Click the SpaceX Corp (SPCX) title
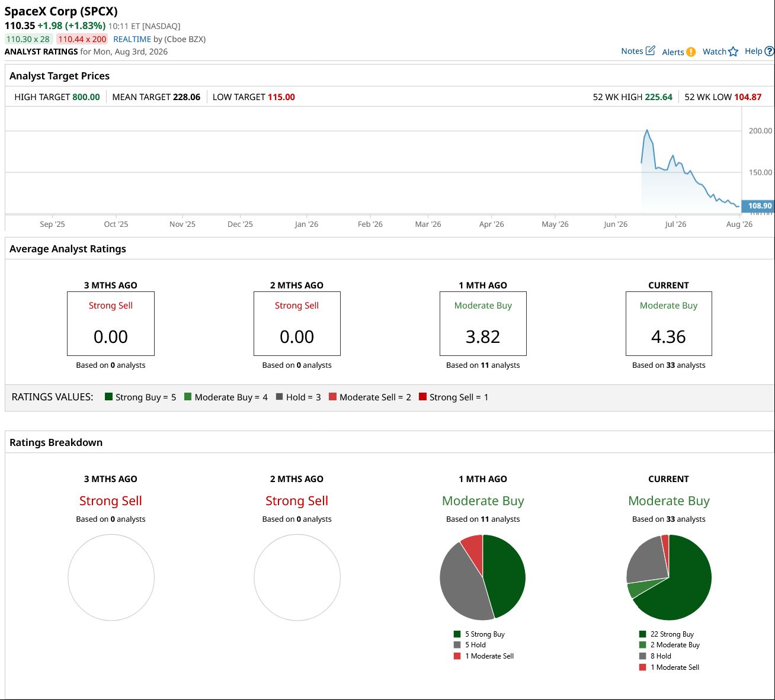The image size is (775, 700). click(x=61, y=11)
